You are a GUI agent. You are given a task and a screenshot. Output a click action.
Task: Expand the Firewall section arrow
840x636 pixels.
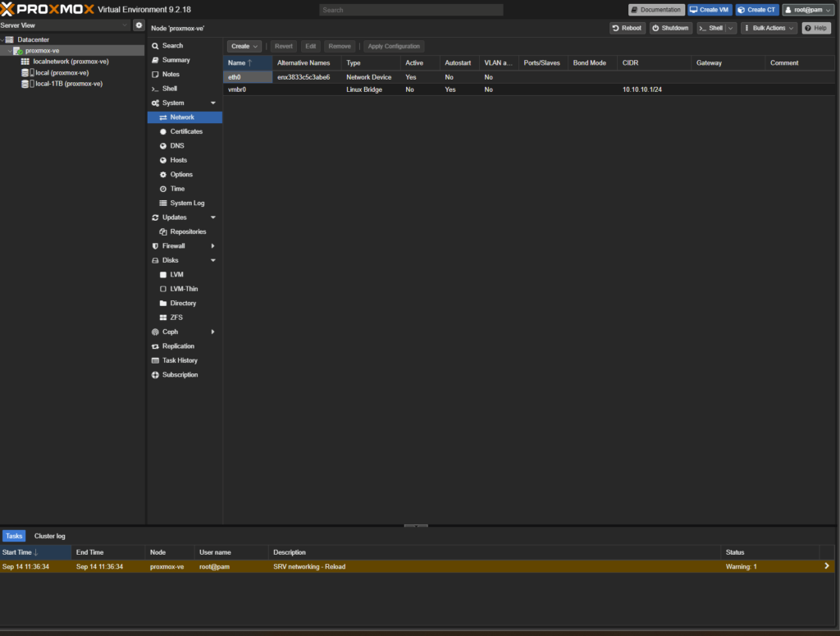[213, 246]
